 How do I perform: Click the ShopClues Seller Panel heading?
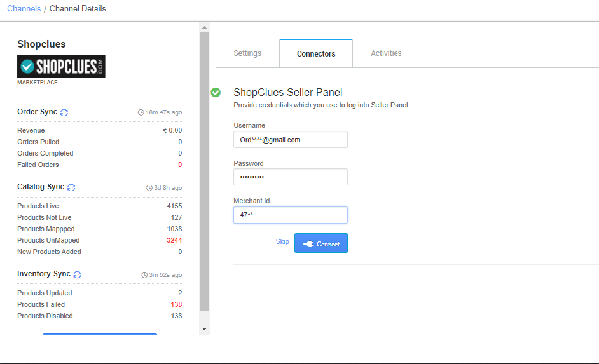pos(288,92)
